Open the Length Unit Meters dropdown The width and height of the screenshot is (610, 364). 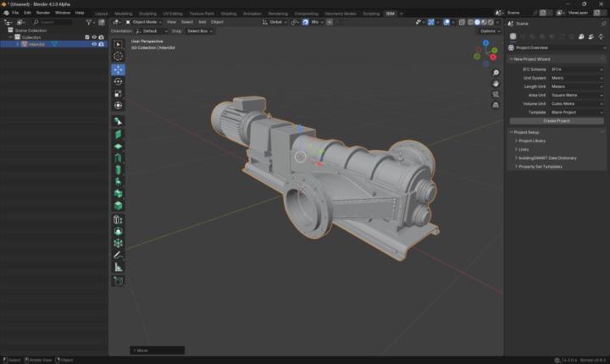click(577, 85)
